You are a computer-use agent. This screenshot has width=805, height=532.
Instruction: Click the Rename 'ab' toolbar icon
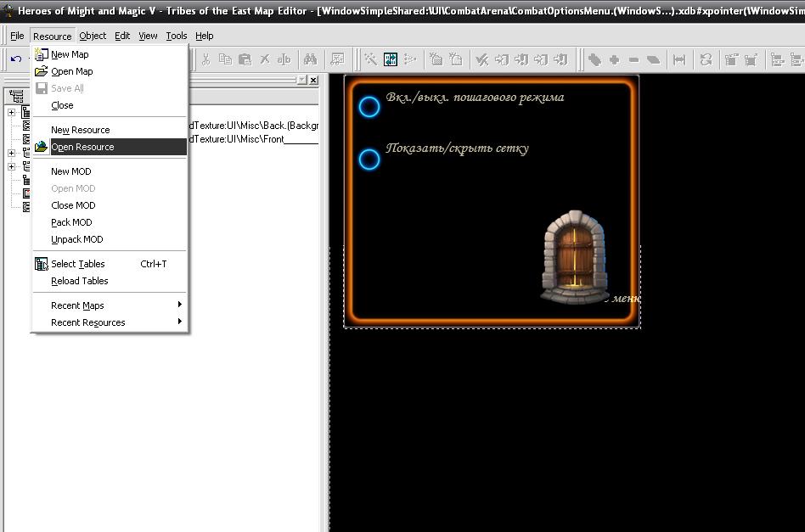(x=284, y=59)
